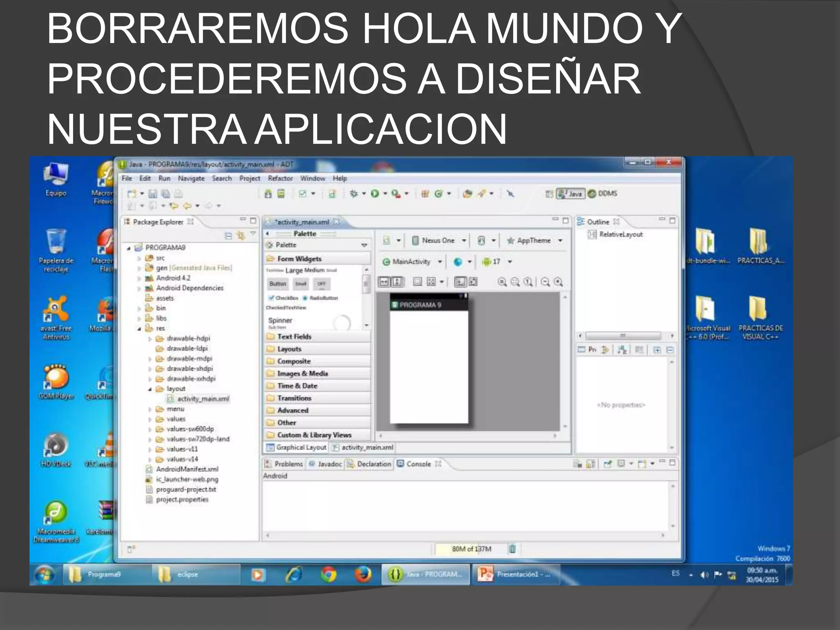This screenshot has height=630, width=840.
Task: Toggle fill width layout button
Action: (384, 282)
